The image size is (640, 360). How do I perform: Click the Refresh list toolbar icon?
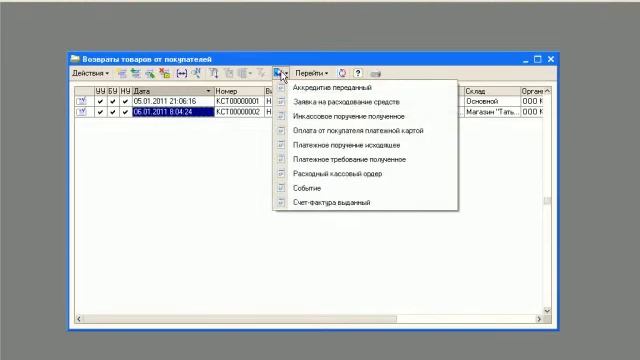click(x=342, y=73)
